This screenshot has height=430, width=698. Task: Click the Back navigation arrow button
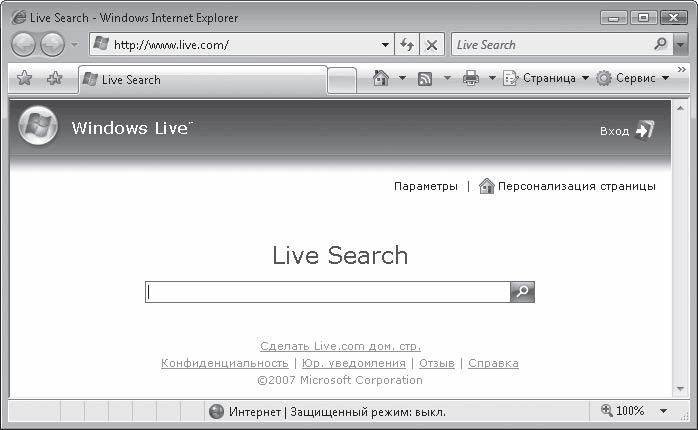tap(24, 45)
